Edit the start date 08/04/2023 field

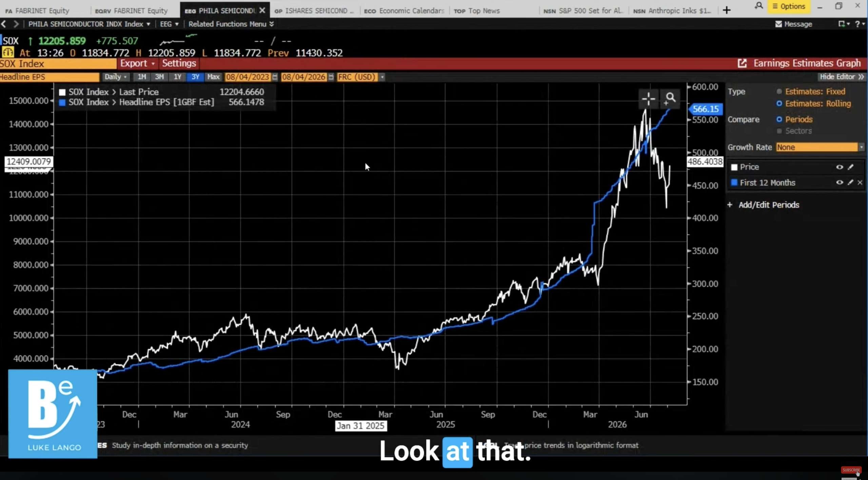click(248, 77)
